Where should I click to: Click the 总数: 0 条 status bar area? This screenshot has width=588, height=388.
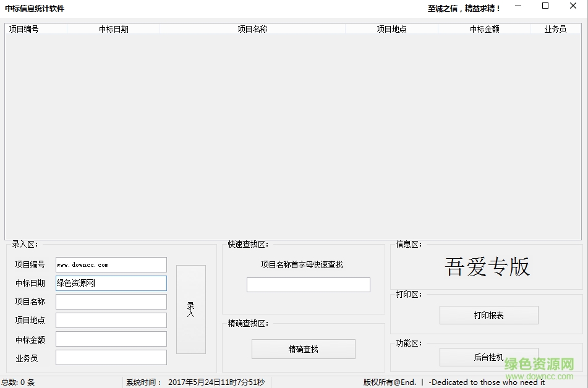[19, 382]
